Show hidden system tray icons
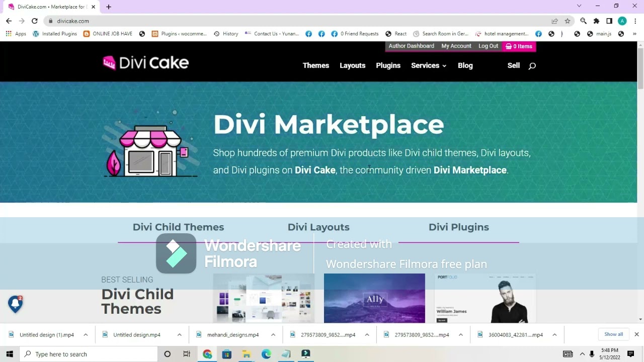The height and width of the screenshot is (362, 644). pos(582,354)
